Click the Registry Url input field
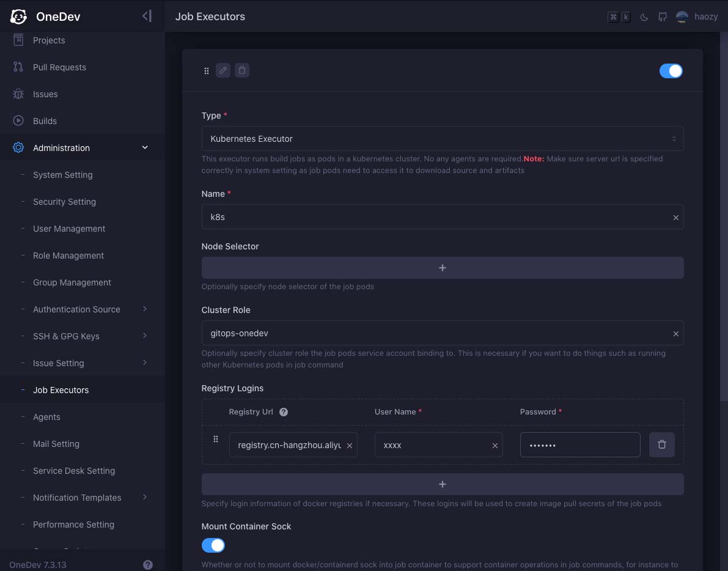This screenshot has height=571, width=728. click(x=293, y=444)
